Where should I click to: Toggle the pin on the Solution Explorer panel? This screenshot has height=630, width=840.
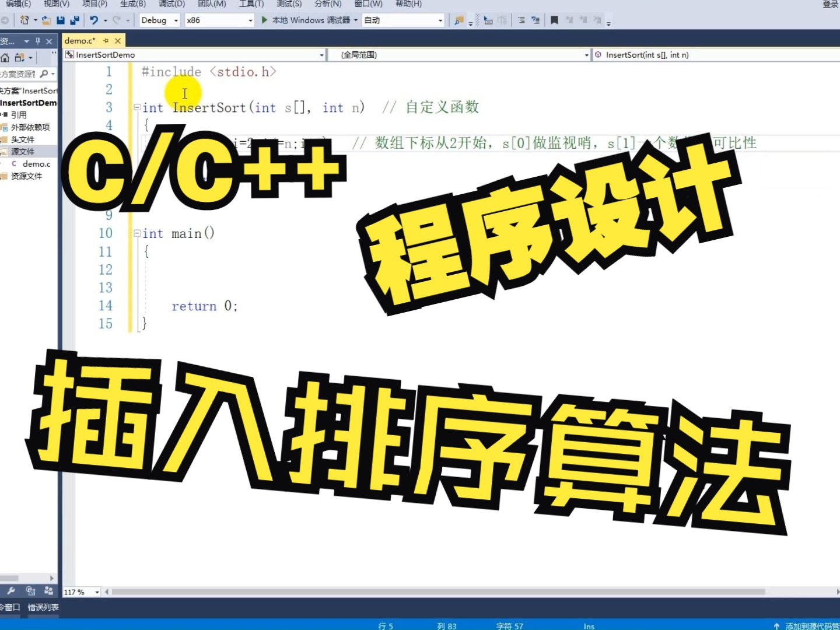[x=37, y=41]
